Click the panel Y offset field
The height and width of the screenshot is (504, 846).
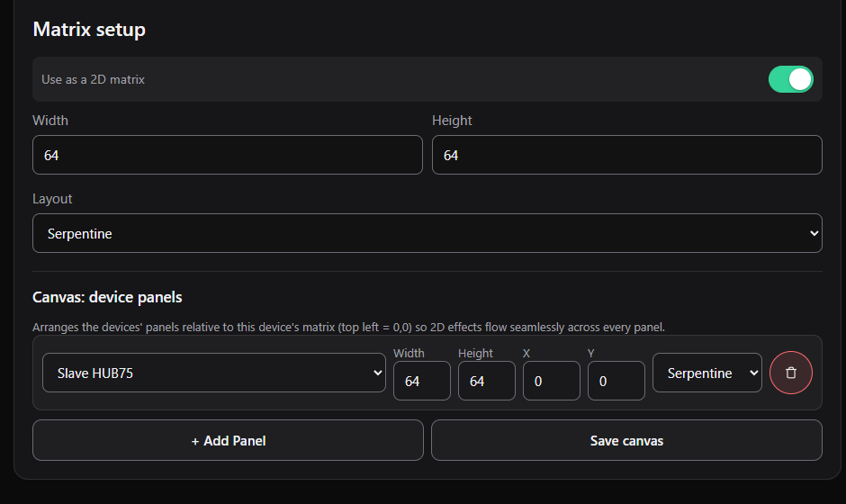point(616,381)
